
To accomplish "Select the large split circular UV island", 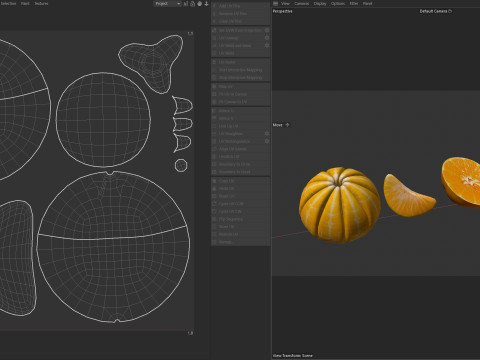I will pos(113,247).
